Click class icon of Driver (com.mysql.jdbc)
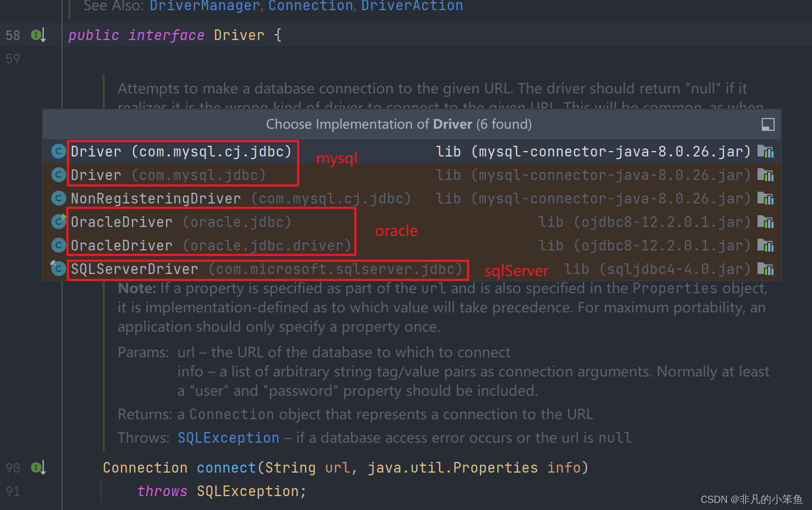 coord(58,175)
